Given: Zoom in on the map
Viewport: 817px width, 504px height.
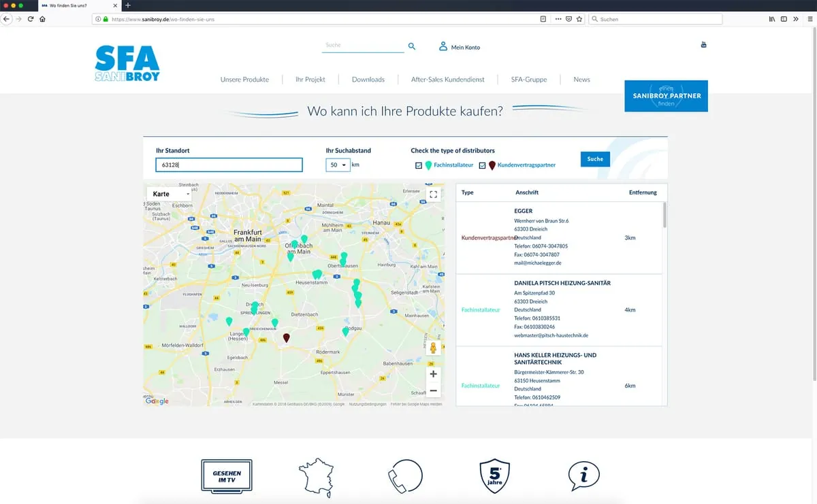Looking at the screenshot, I should (433, 374).
